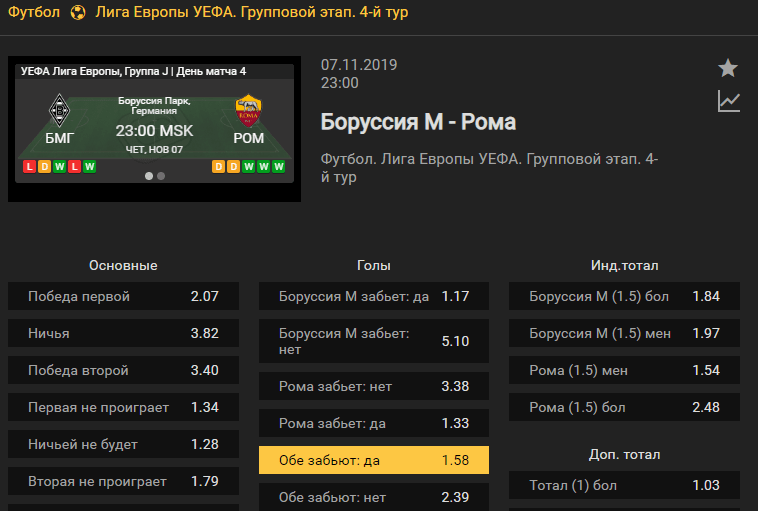Choose Обе забьют: нет 2.39
This screenshot has height=511, width=758.
point(374,497)
